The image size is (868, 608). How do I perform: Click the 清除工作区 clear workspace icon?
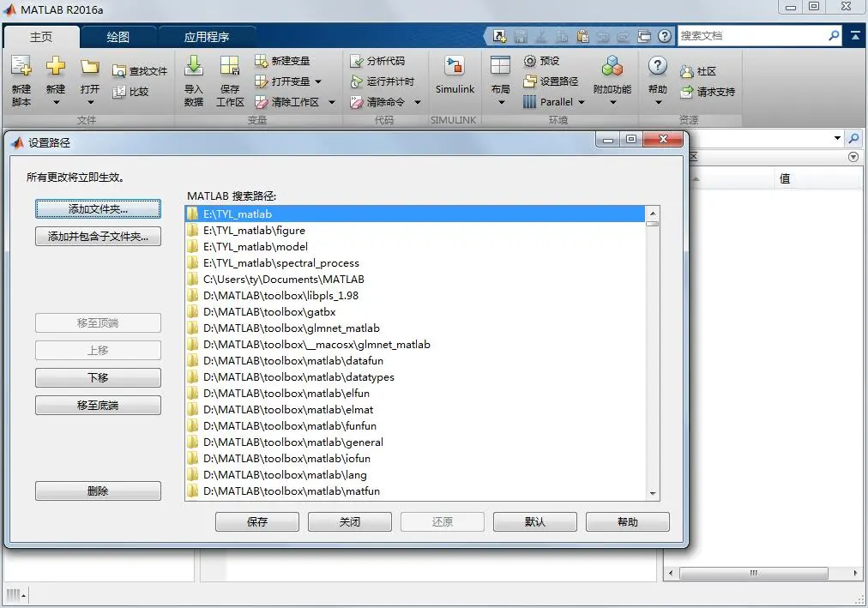[262, 102]
